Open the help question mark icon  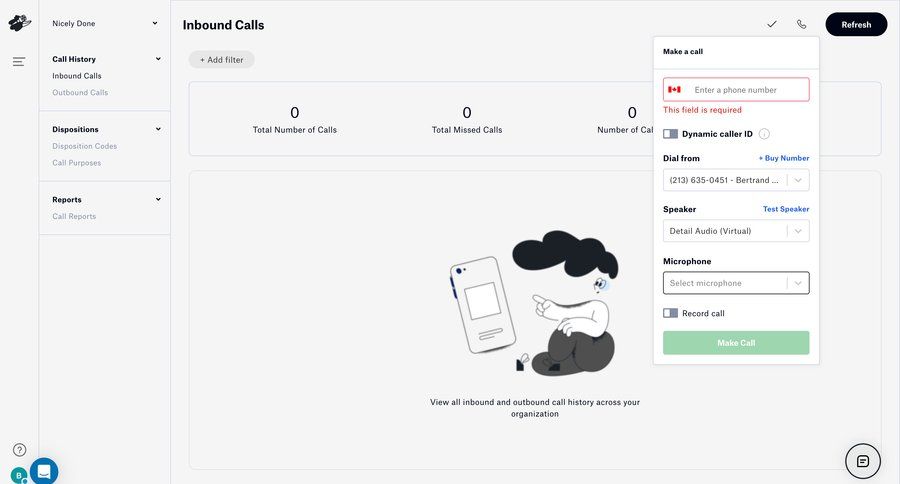click(19, 450)
